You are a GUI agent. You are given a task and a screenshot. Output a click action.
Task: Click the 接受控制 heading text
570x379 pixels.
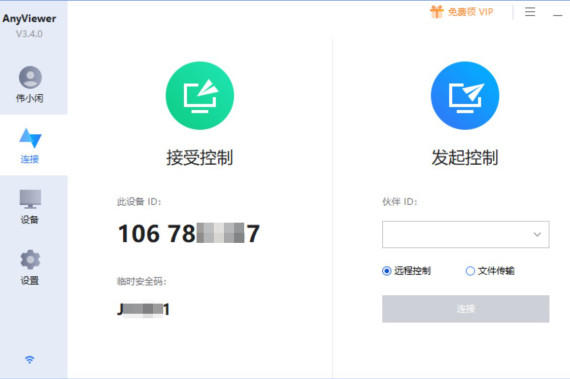click(200, 158)
